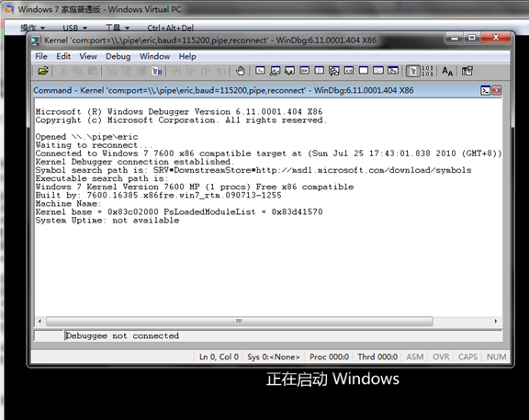Click the Command pane dock toggle icon

coord(486,90)
